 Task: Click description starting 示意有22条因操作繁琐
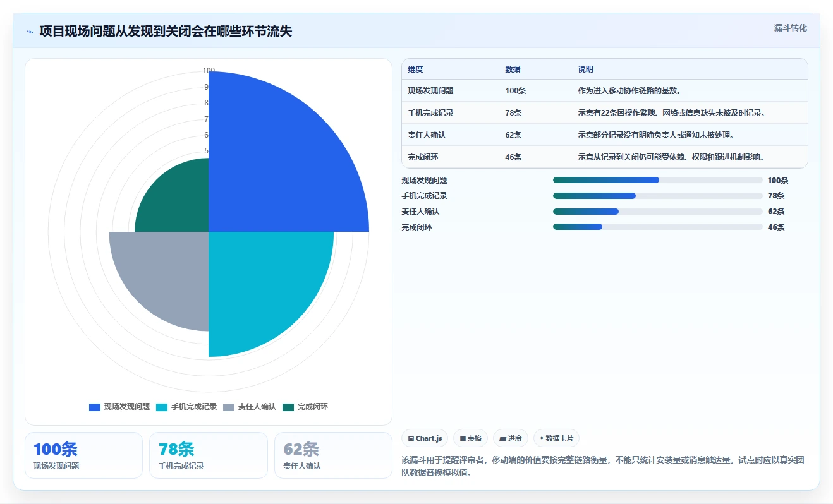pyautogui.click(x=672, y=113)
